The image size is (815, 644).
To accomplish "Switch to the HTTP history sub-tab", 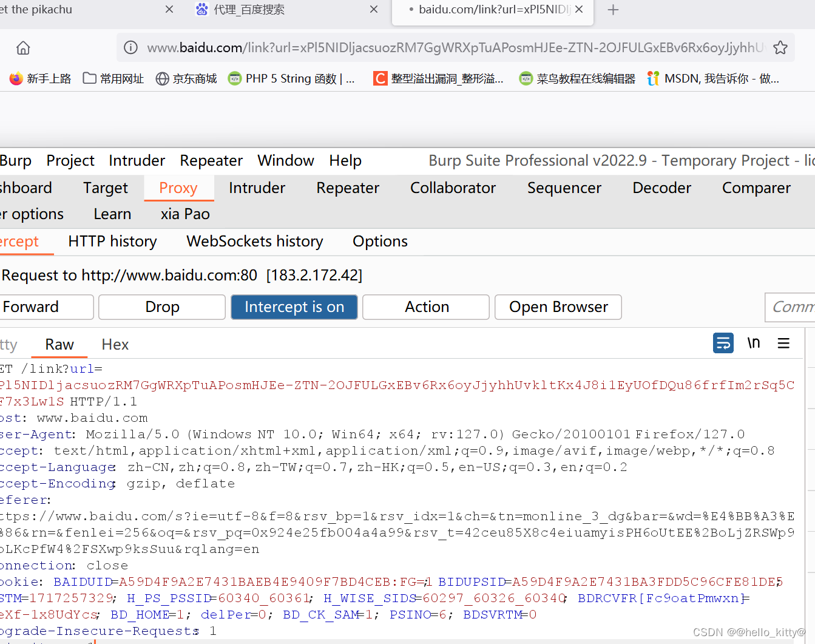I will click(113, 241).
